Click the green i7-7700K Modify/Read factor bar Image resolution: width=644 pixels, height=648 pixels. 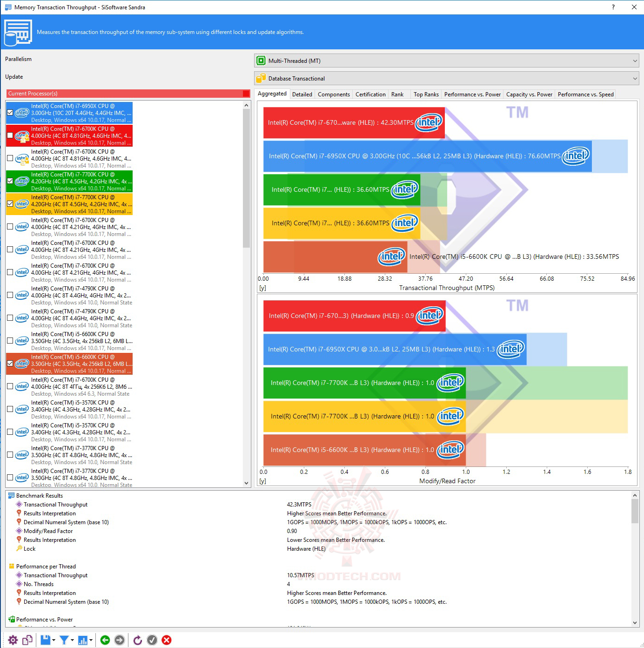click(364, 383)
